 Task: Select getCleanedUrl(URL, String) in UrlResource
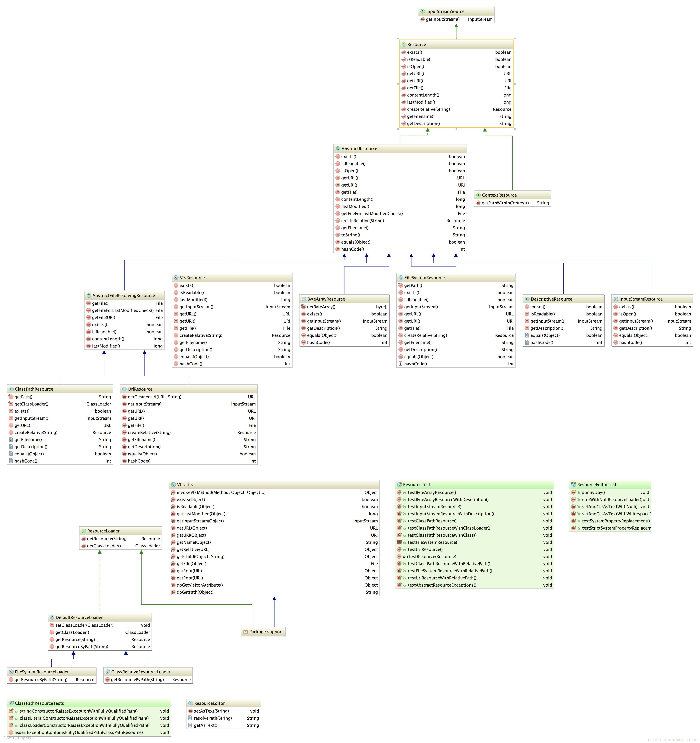[x=154, y=397]
